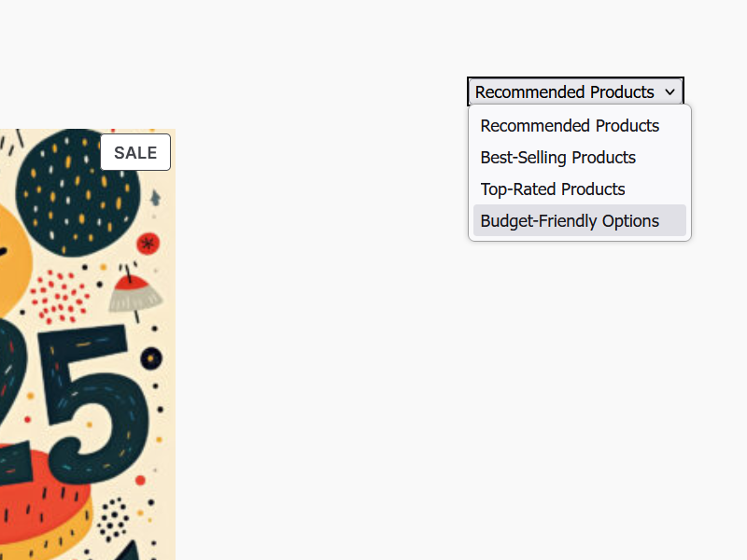747x560 pixels.
Task: Open the Recommended Products select box
Action: (565, 91)
